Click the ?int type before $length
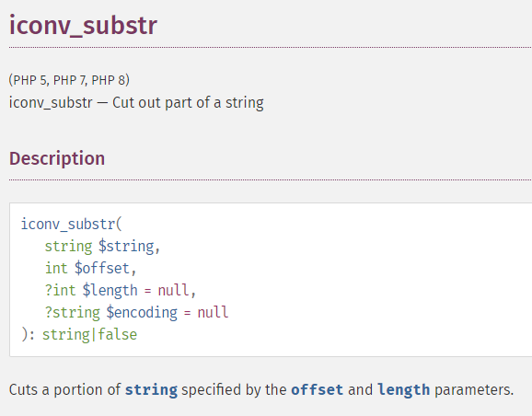The height and width of the screenshot is (416, 532). click(x=60, y=291)
